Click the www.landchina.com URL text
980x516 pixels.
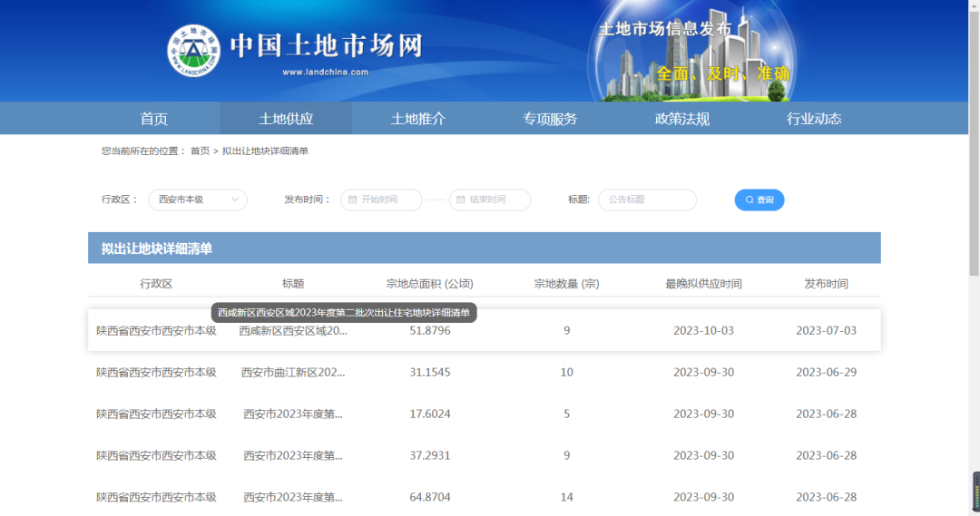[325, 73]
